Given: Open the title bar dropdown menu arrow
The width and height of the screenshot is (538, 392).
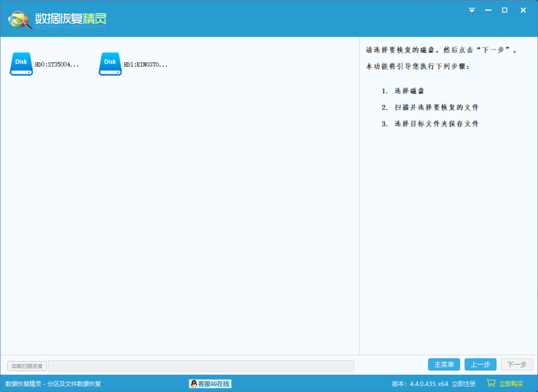Looking at the screenshot, I should click(472, 10).
